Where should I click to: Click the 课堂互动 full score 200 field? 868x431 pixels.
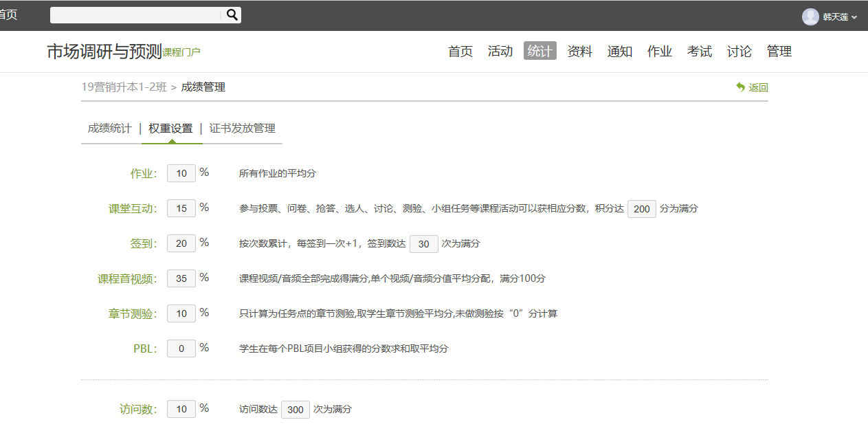point(641,209)
